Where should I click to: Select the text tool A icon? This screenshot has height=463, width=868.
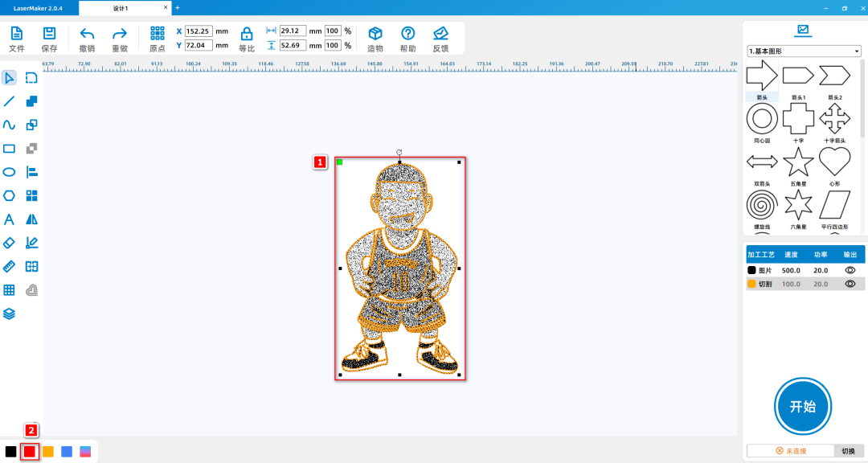point(10,219)
